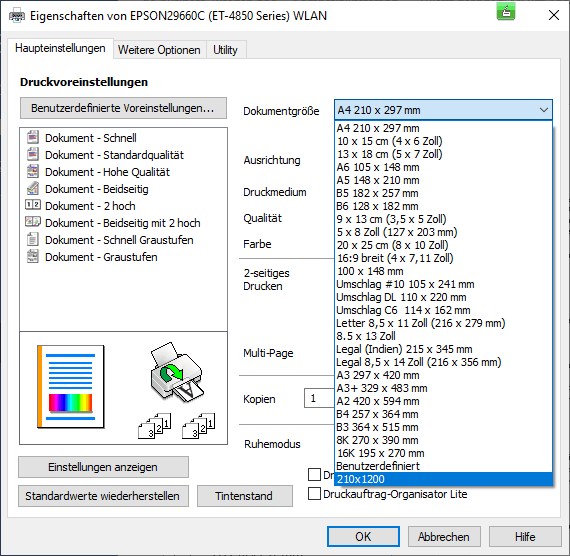Select preset text Dokument - Hohe Qualität
This screenshot has width=570, height=556.
(107, 172)
